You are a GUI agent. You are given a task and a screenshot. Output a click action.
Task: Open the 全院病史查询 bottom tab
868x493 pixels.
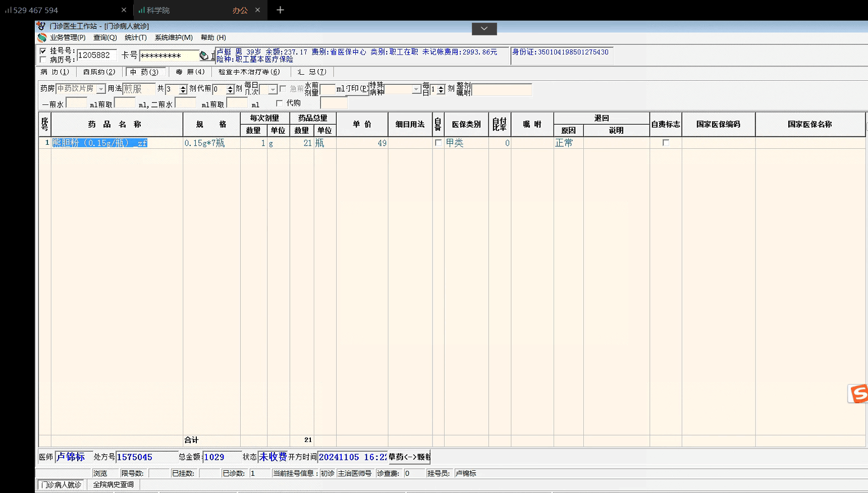tap(114, 485)
